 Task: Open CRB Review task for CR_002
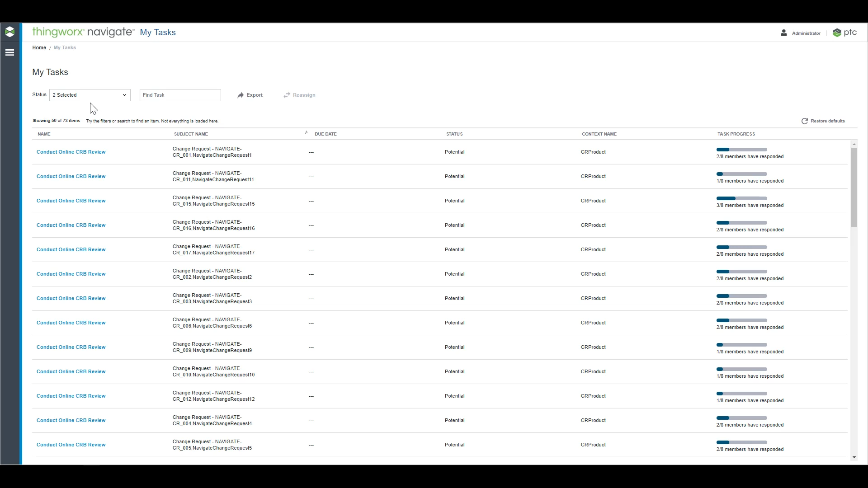[x=71, y=274]
